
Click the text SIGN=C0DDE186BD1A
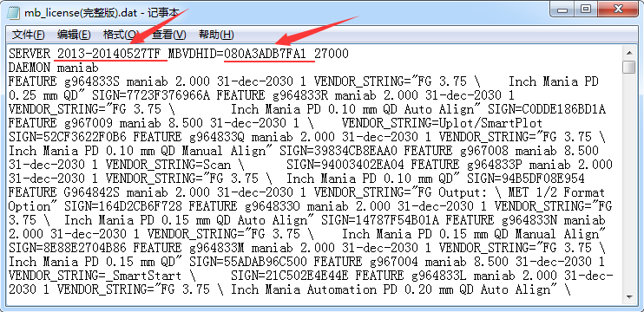click(546, 109)
